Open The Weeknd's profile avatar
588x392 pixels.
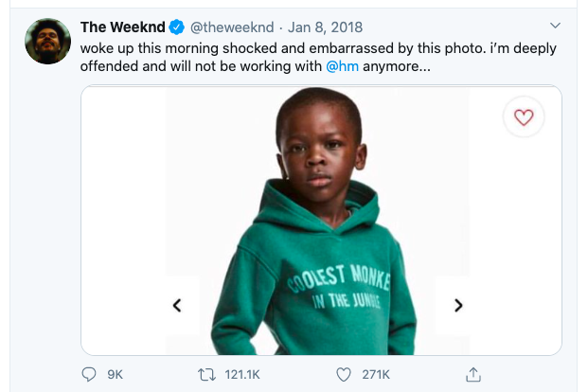coord(47,41)
